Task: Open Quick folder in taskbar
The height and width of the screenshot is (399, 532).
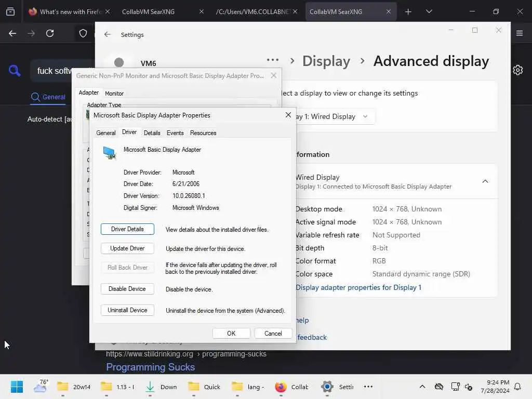Action: [204, 387]
